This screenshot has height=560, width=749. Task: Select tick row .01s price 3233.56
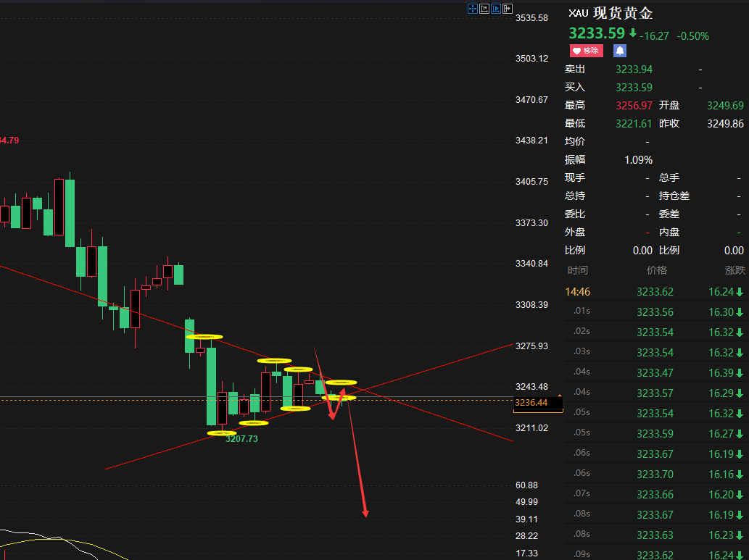pos(655,312)
